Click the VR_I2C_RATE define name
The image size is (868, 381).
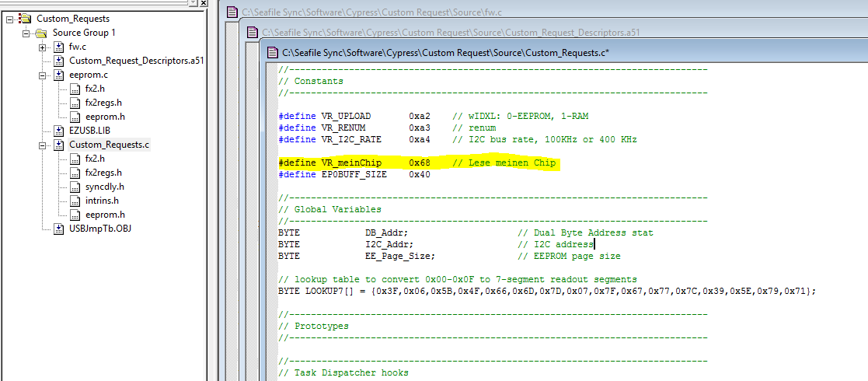tap(351, 139)
